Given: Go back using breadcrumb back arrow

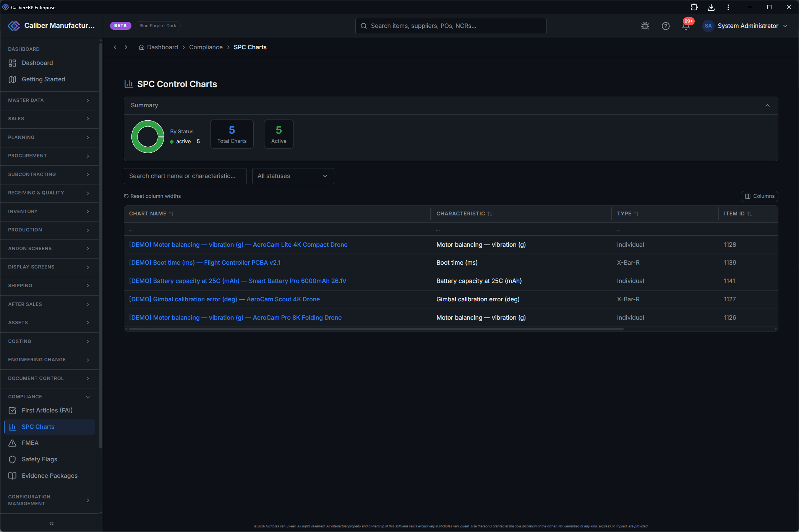Looking at the screenshot, I should [115, 47].
